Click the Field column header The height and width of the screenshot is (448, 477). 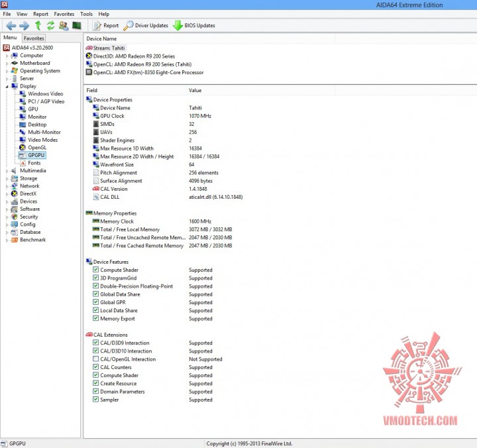(x=135, y=90)
